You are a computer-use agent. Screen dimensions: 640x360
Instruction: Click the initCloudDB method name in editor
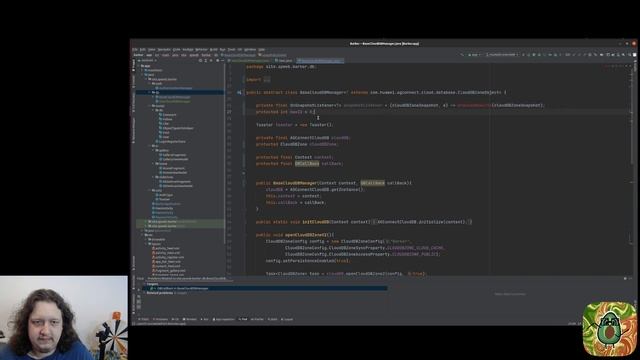[x=316, y=222]
